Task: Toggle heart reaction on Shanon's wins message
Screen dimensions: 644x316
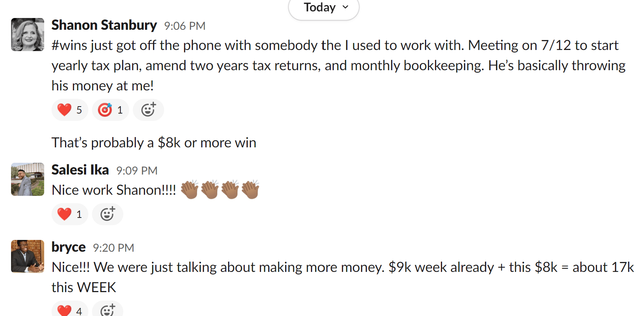Action: coord(70,110)
